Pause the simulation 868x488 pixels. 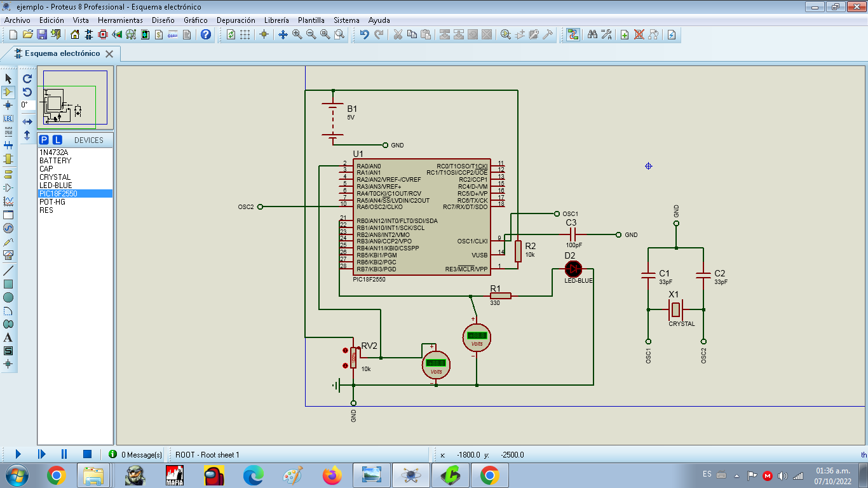pyautogui.click(x=64, y=454)
